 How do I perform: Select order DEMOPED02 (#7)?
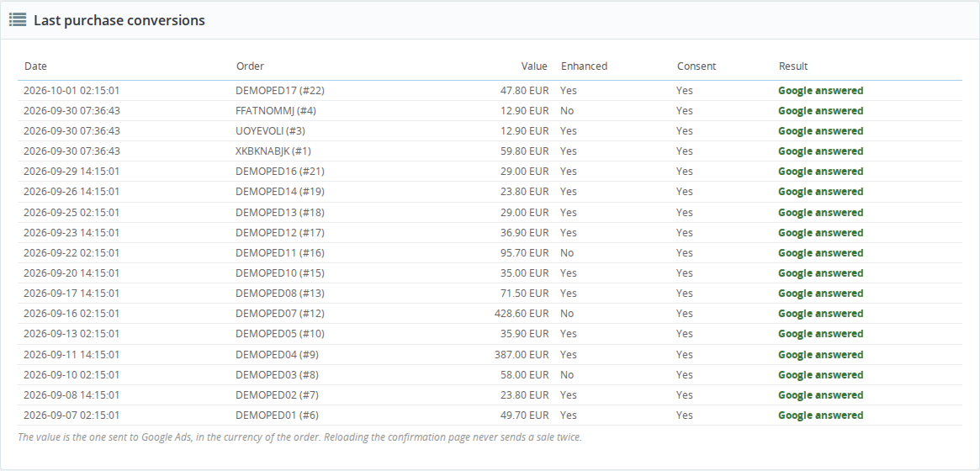pyautogui.click(x=277, y=394)
